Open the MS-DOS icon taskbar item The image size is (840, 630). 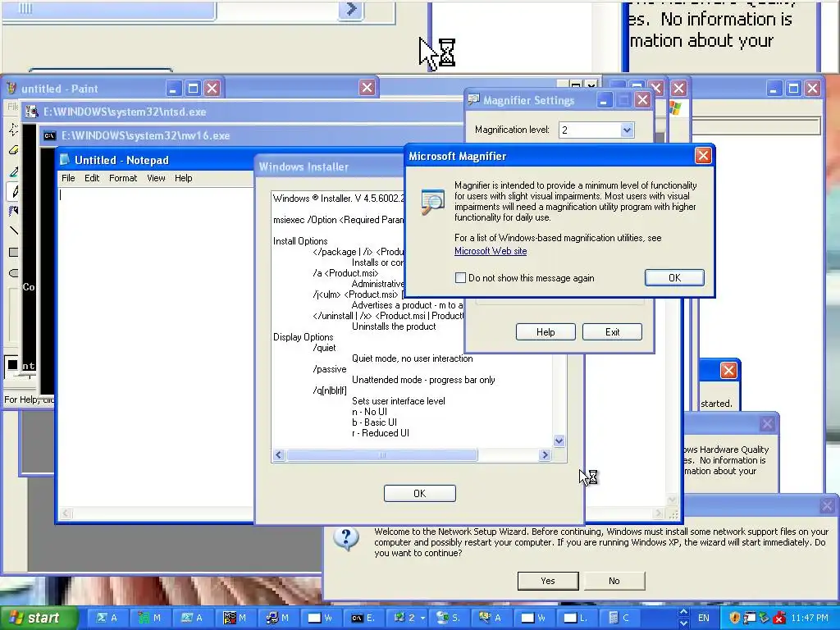pos(234,618)
